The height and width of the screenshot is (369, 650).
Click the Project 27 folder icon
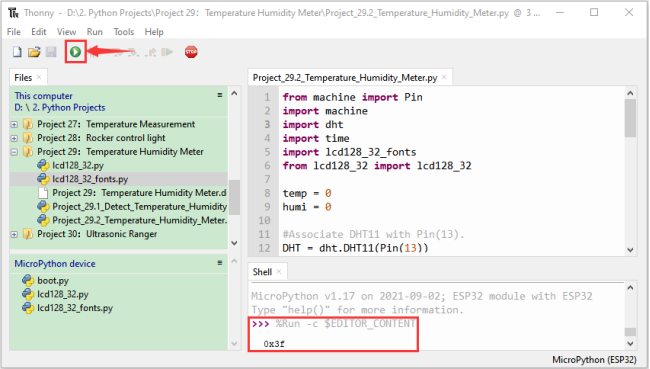pyautogui.click(x=28, y=124)
